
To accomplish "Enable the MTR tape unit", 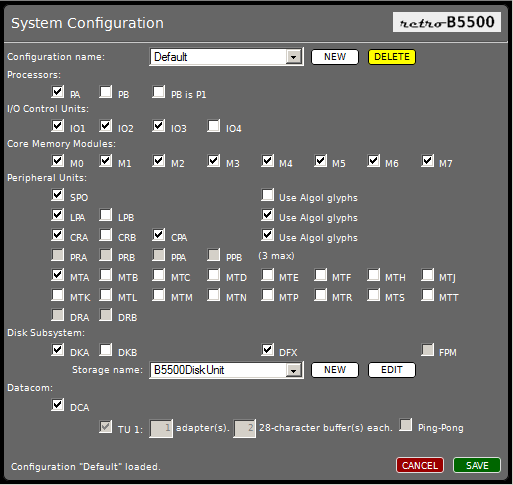I will tap(321, 295).
